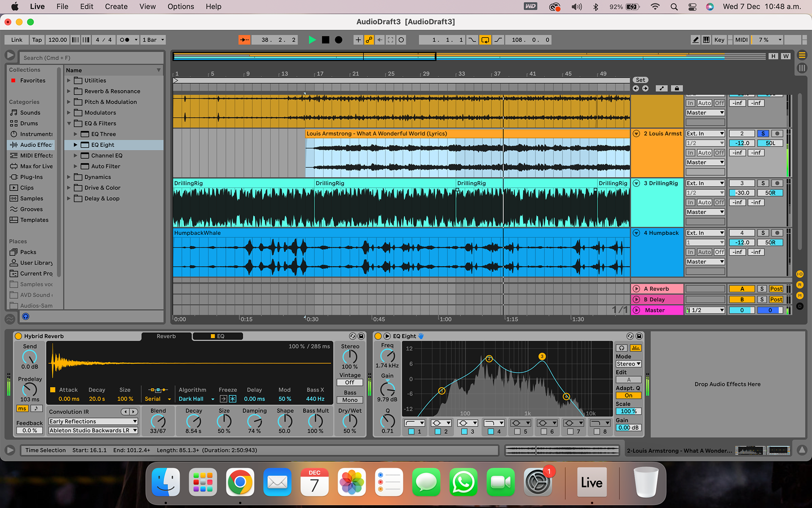Expand the Reverb & Resonance folder
Image resolution: width=812 pixels, height=508 pixels.
coord(69,91)
